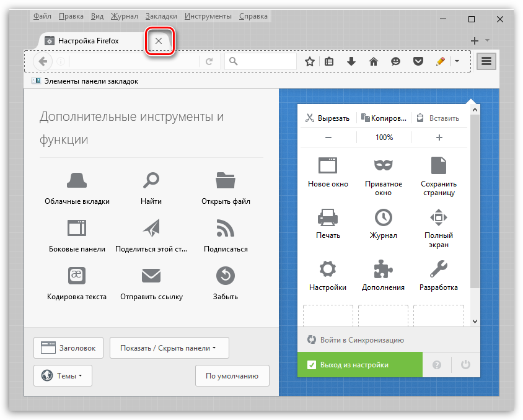Click the Приватное окно mask icon
The height and width of the screenshot is (420, 523).
tap(383, 165)
